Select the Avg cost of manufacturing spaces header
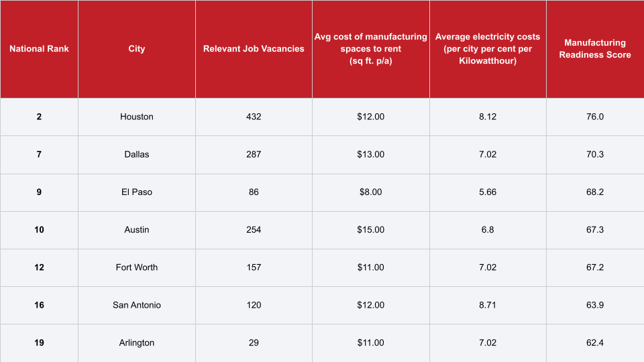 [x=371, y=49]
